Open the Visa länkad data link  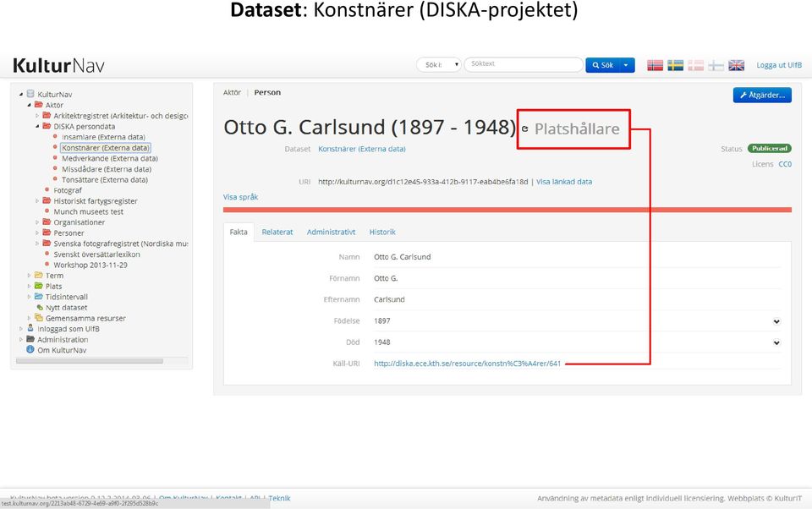point(564,182)
